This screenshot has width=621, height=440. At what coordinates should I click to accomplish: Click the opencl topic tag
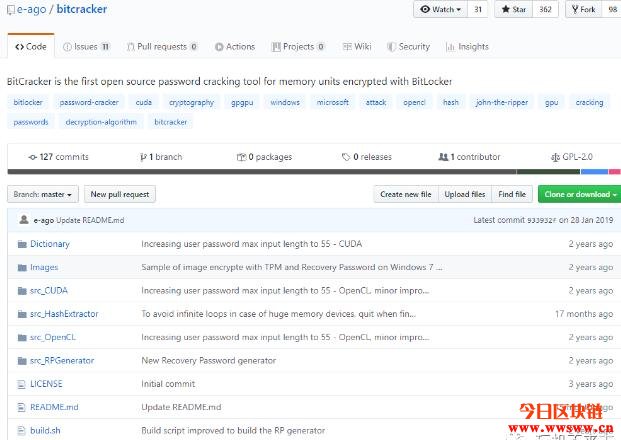pyautogui.click(x=414, y=103)
